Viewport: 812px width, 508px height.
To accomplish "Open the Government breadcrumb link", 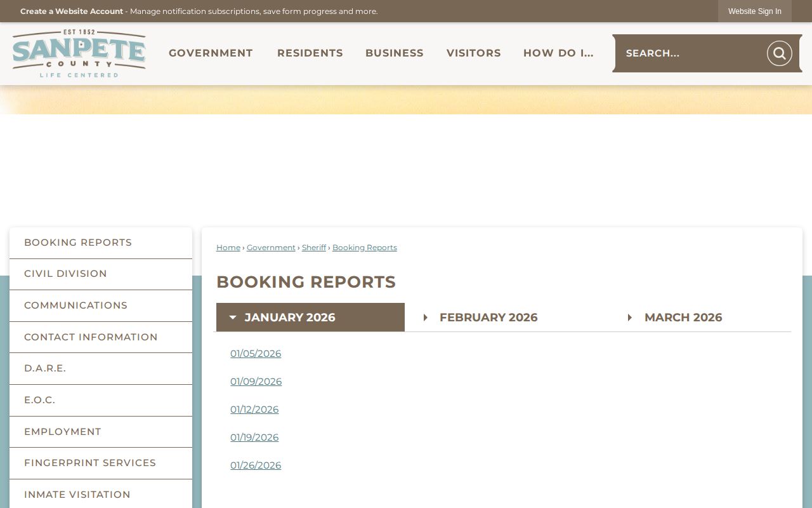I will (x=271, y=248).
